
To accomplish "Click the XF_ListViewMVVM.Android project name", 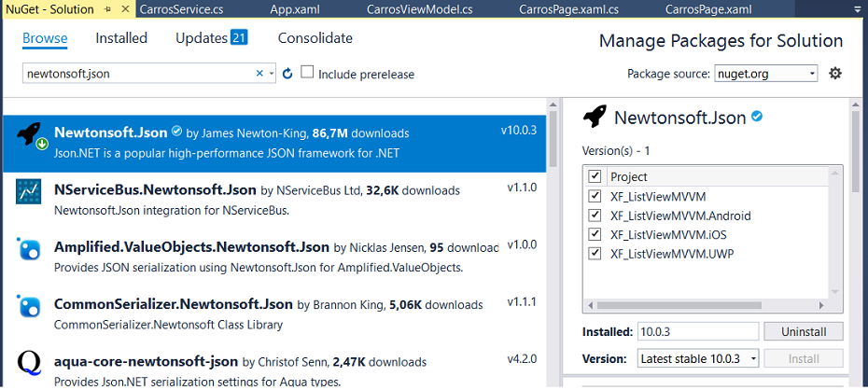I will tap(680, 216).
